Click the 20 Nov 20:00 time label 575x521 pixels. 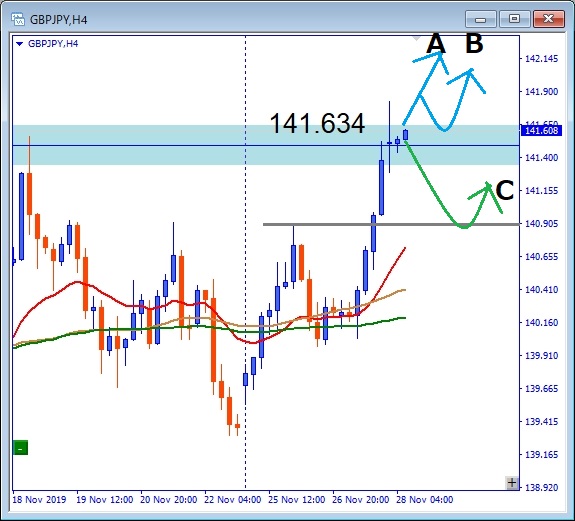pos(169,500)
